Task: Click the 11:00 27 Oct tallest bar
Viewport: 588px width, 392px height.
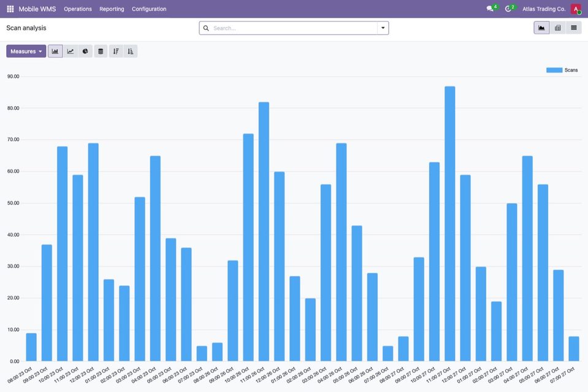Action: (450, 224)
